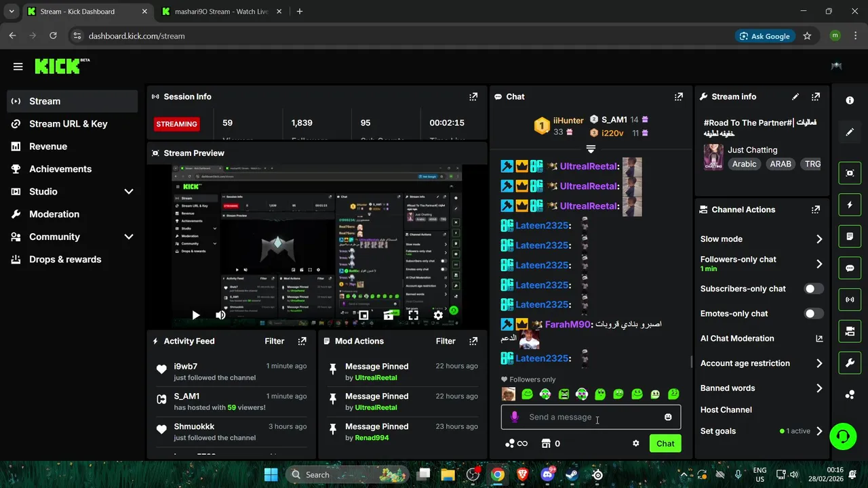Viewport: 868px width, 488px height.
Task: Open File Explorer from the taskbar
Action: (448, 474)
